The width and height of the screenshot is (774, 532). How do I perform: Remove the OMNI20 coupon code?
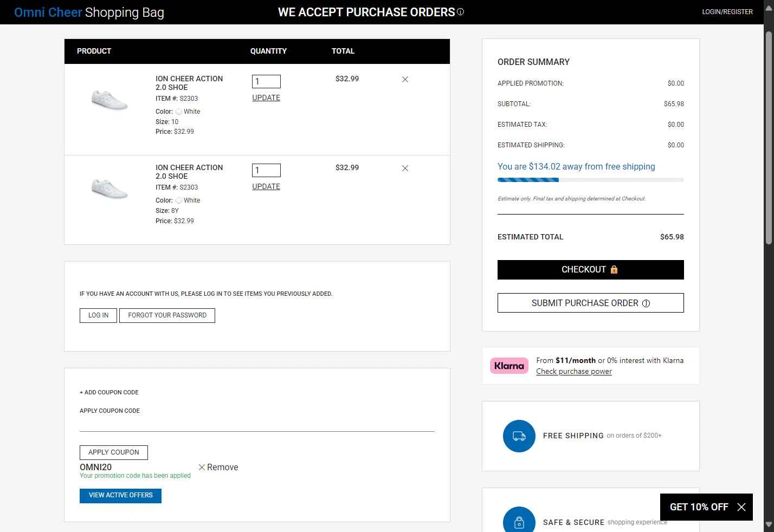click(218, 467)
